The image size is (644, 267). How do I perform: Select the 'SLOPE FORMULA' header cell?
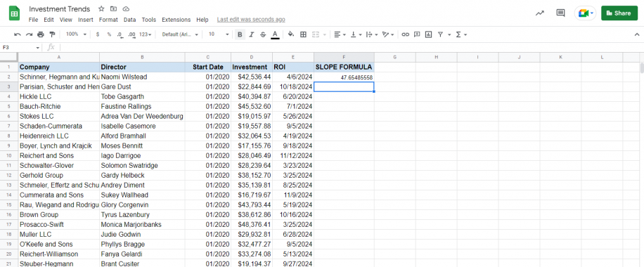click(x=344, y=67)
